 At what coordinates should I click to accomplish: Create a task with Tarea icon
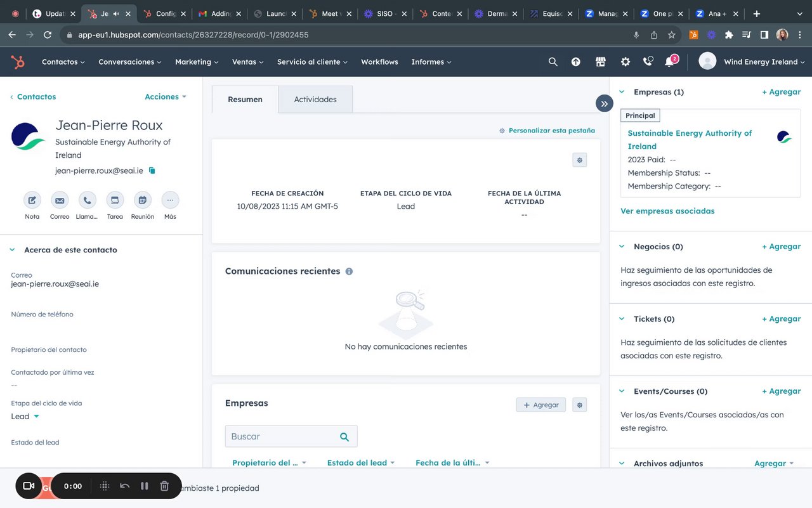tap(115, 200)
